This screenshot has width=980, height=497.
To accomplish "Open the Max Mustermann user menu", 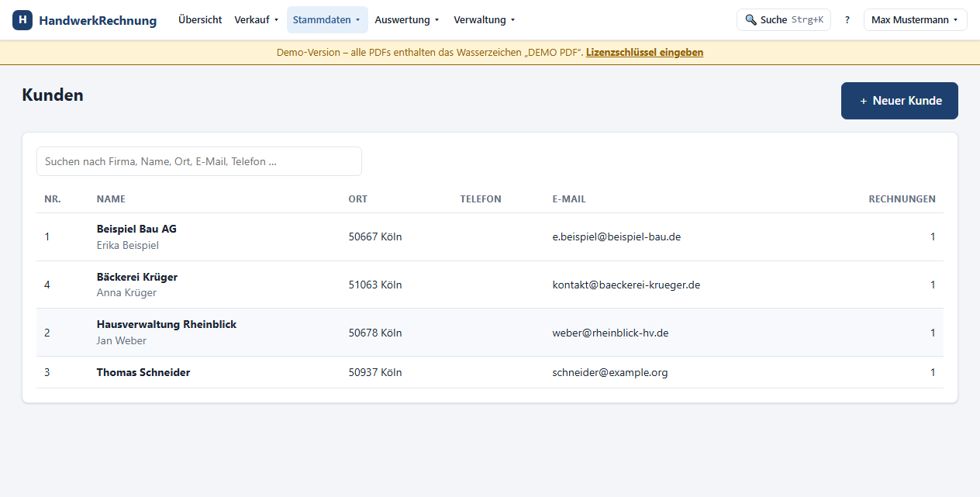I will click(x=915, y=20).
